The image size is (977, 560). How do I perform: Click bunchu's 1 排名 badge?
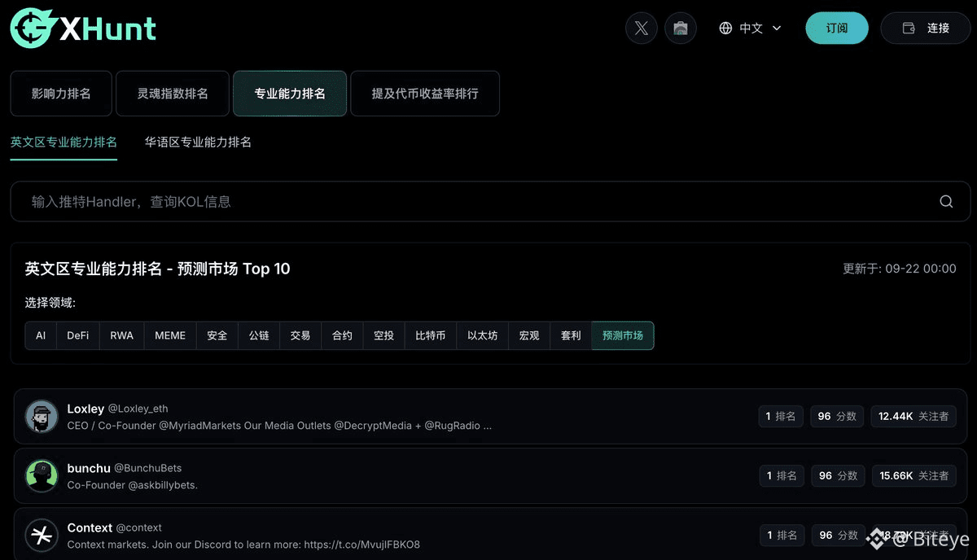[781, 475]
